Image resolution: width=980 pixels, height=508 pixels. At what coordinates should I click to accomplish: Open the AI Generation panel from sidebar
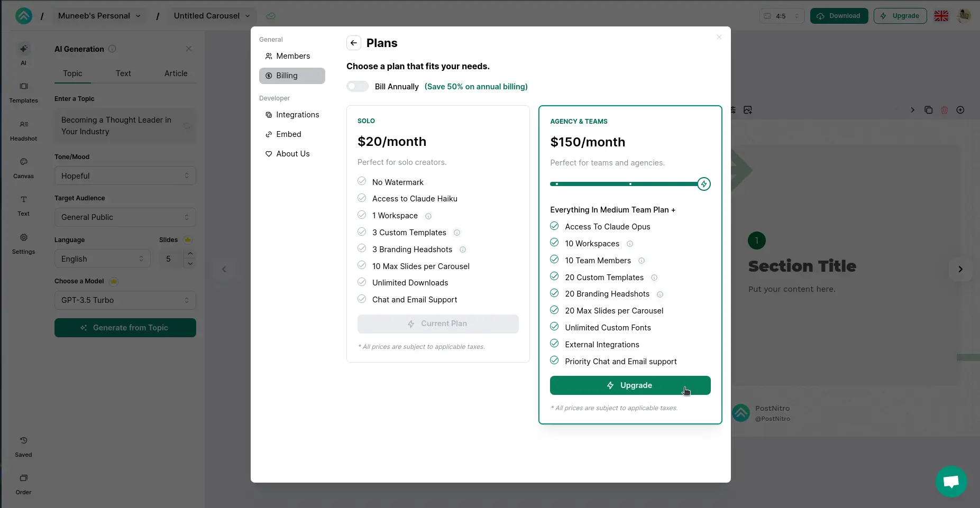[x=23, y=53]
